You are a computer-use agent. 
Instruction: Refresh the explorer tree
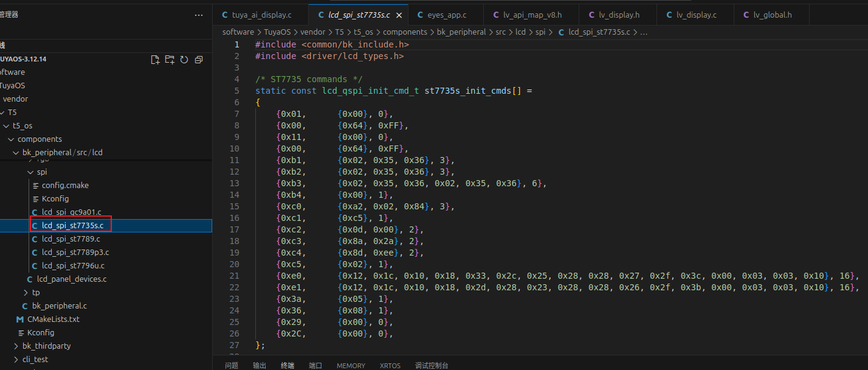tap(184, 60)
